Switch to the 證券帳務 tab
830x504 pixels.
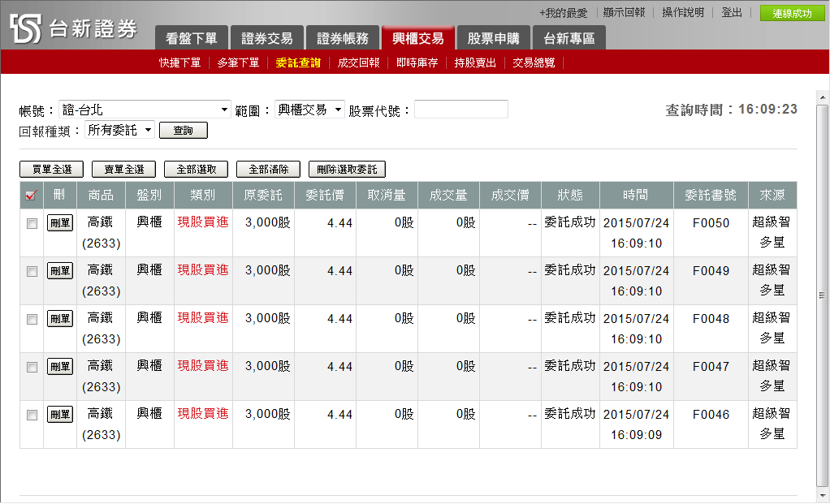pyautogui.click(x=342, y=38)
